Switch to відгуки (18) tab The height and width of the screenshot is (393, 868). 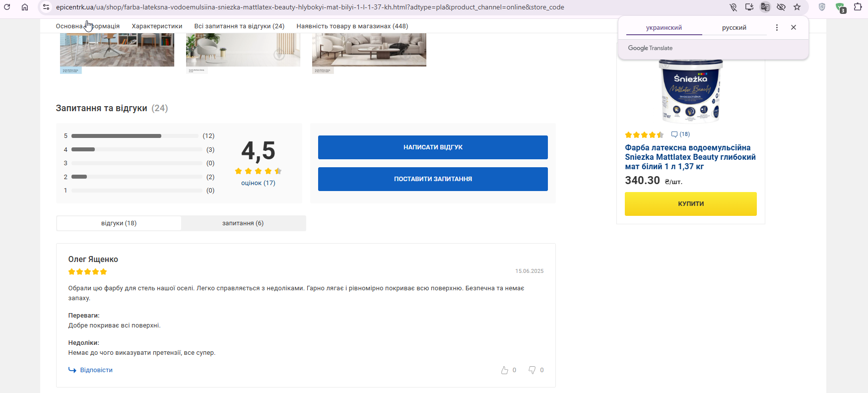tap(119, 223)
